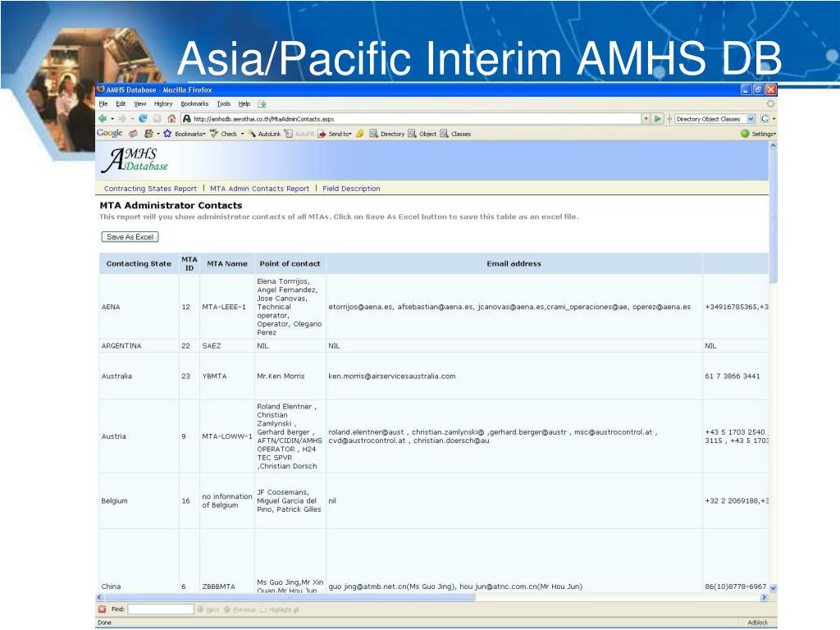Select the MTA-LEEE-1 name cell
Viewport: 840px width, 630px height.
tap(226, 307)
